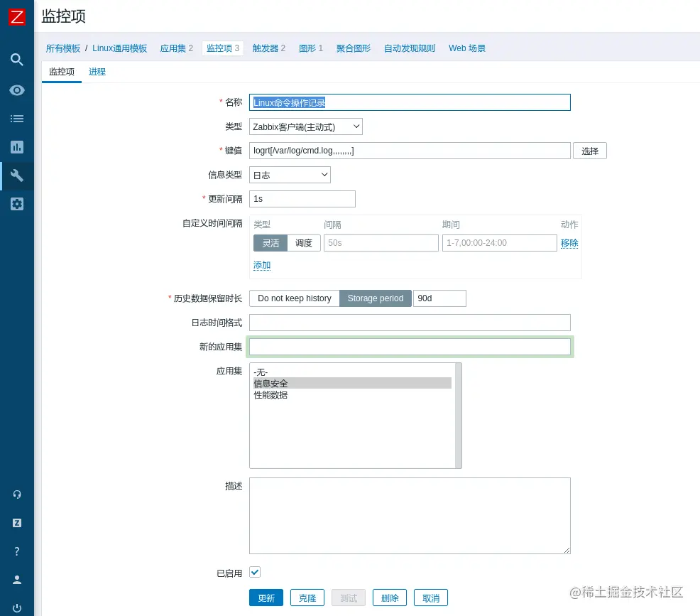The width and height of the screenshot is (700, 616).
Task: Open the 信息类型 dropdown showing 日志
Action: 290,175
